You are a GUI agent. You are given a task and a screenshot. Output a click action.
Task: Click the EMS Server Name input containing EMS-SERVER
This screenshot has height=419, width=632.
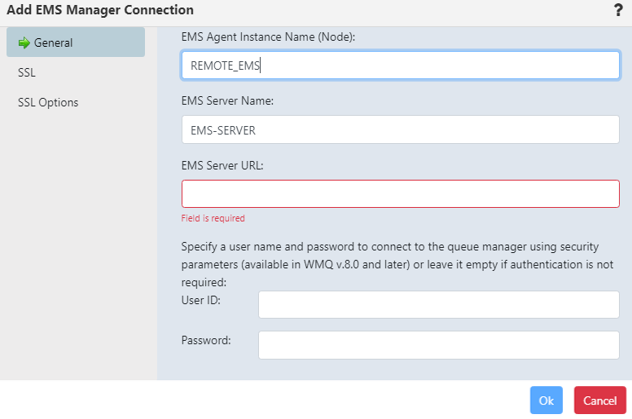coord(400,130)
